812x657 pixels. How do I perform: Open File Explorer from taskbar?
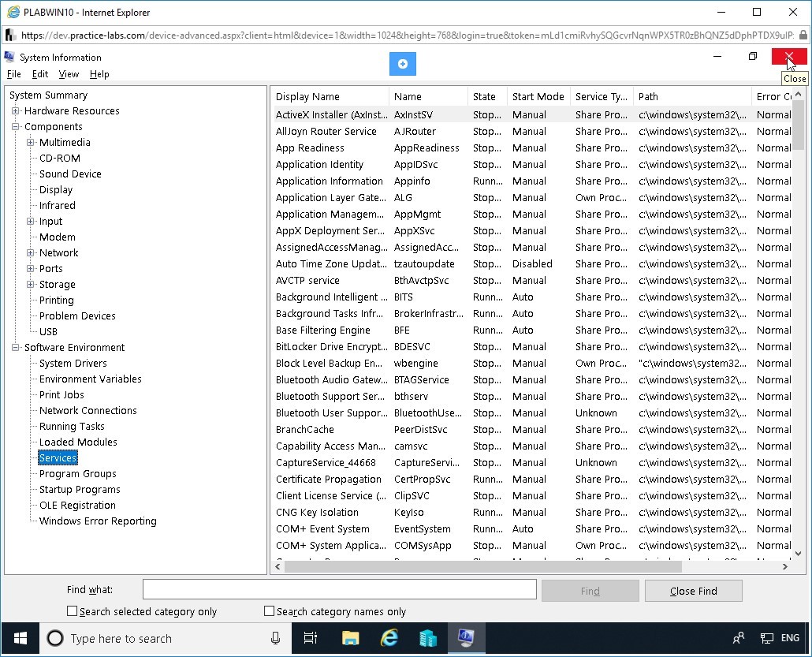pyautogui.click(x=351, y=638)
